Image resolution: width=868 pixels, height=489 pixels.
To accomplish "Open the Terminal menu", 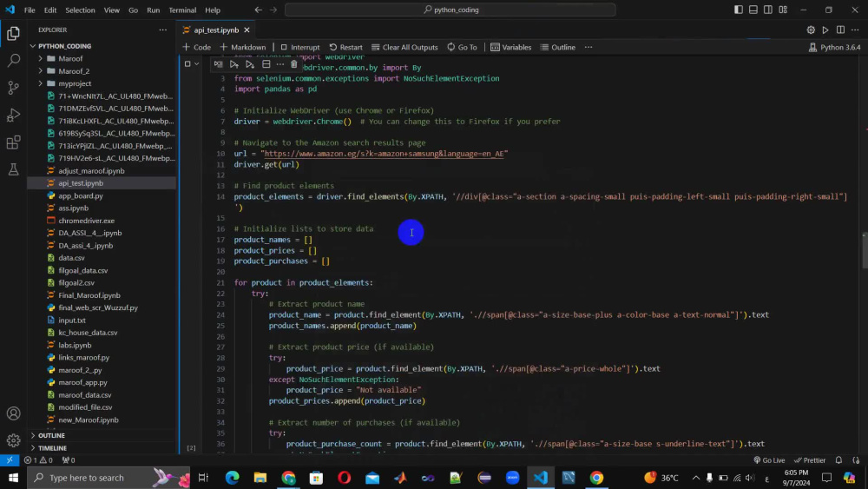I will (182, 10).
